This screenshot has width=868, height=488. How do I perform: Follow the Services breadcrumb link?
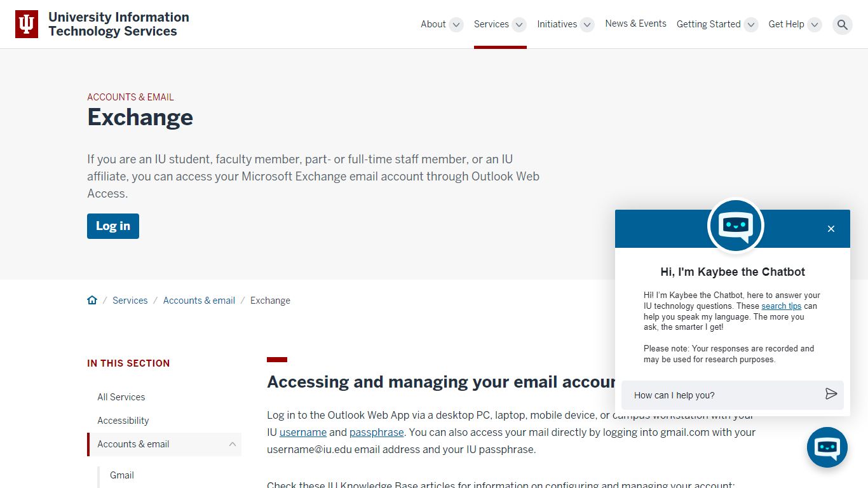130,301
